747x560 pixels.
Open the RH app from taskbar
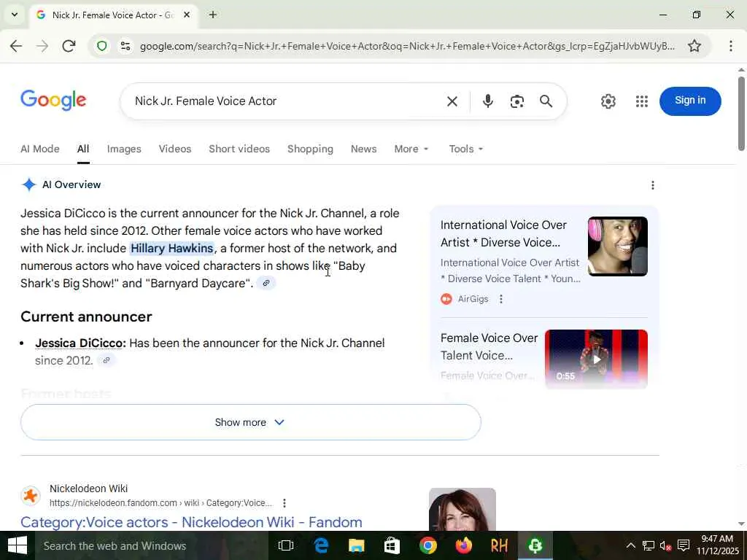coord(499,545)
